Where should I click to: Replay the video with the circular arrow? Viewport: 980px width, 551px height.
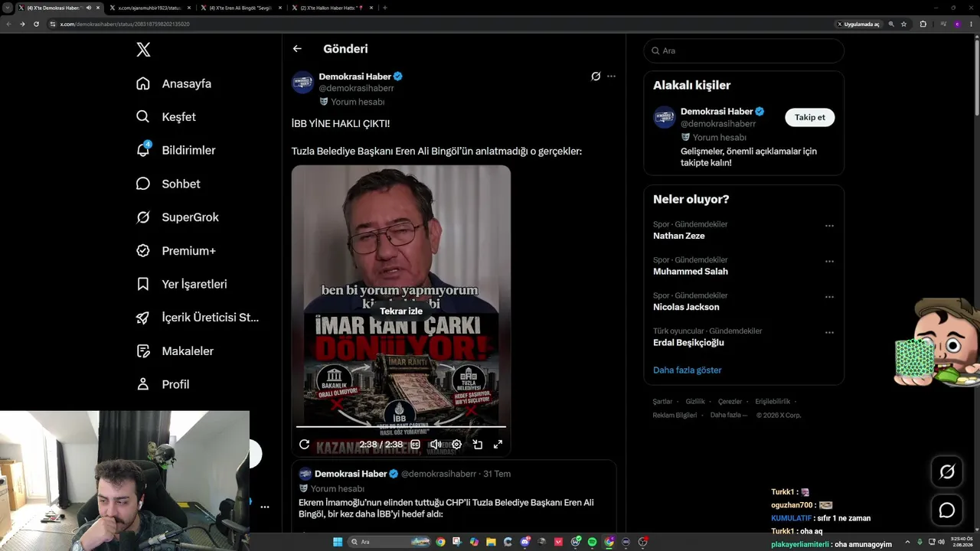click(x=304, y=444)
